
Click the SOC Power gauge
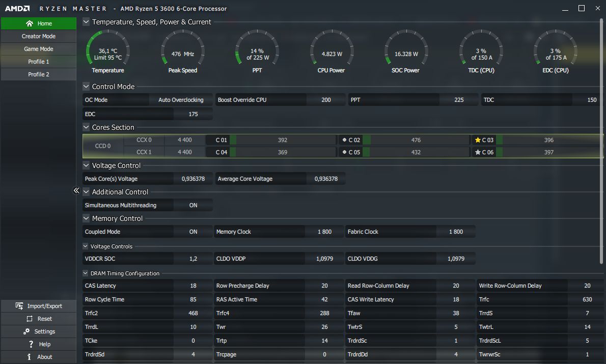tap(406, 48)
